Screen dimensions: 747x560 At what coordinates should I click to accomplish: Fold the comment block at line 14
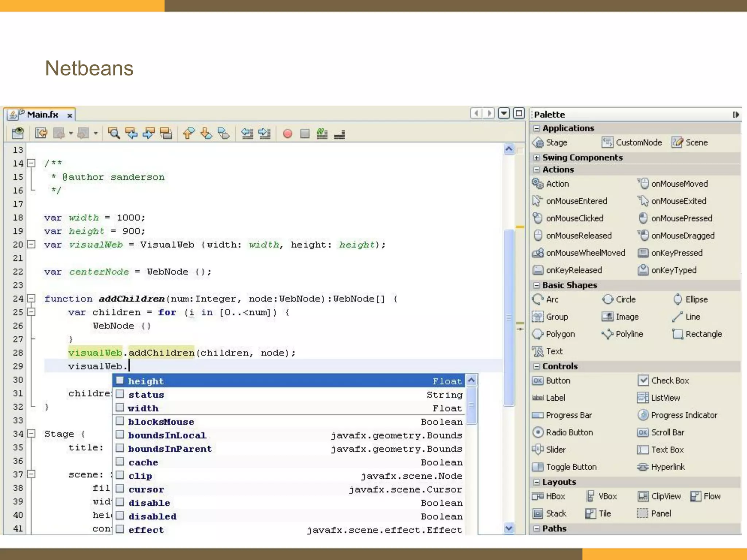[x=32, y=163]
